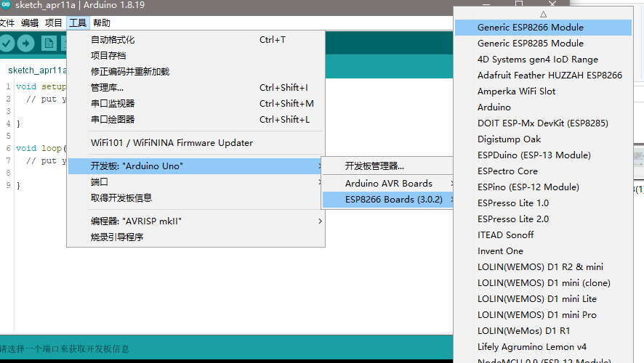
Task: Open 串口监视器
Action: [x=196, y=103]
